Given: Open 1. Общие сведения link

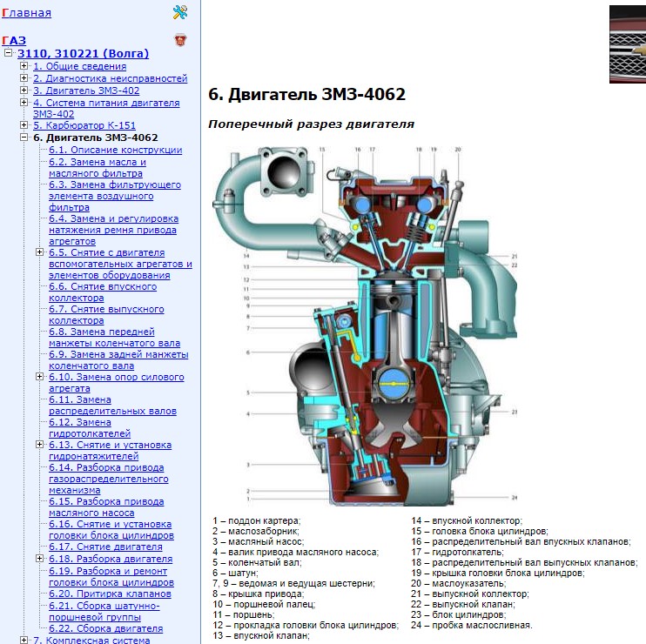Looking at the screenshot, I should pos(79,66).
